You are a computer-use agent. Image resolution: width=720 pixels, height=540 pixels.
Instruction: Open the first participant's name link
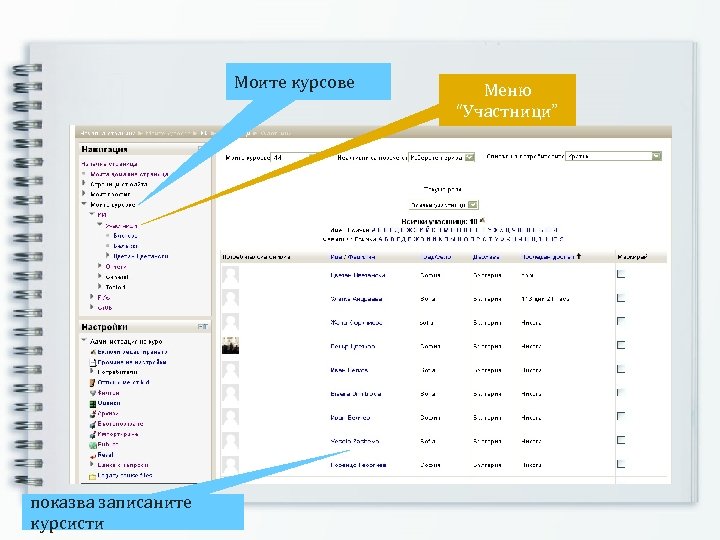358,276
